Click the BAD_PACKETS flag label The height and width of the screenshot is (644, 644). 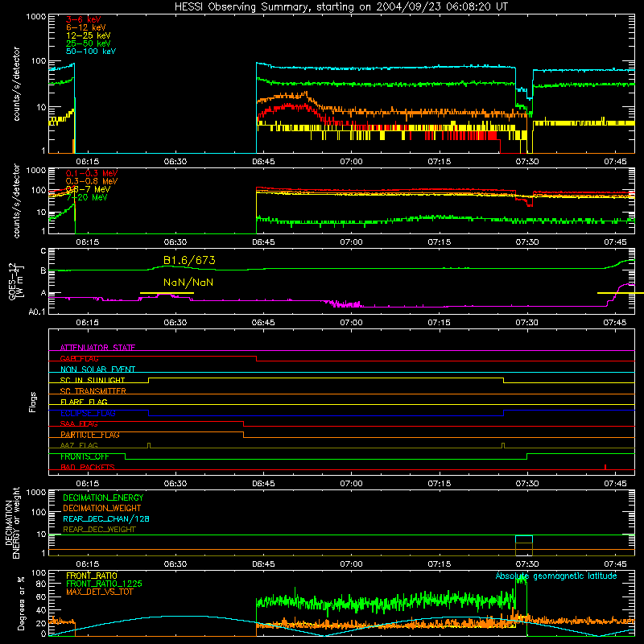(x=88, y=467)
